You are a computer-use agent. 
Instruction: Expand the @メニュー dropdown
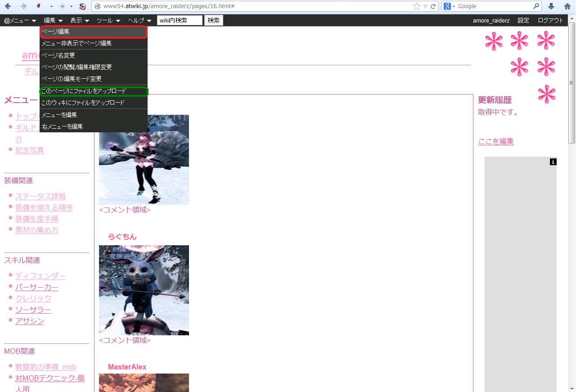(x=20, y=21)
